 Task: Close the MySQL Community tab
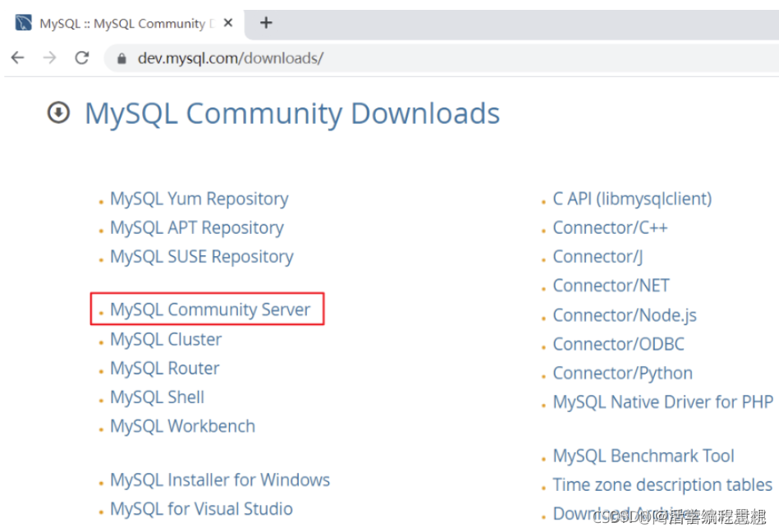[x=228, y=23]
